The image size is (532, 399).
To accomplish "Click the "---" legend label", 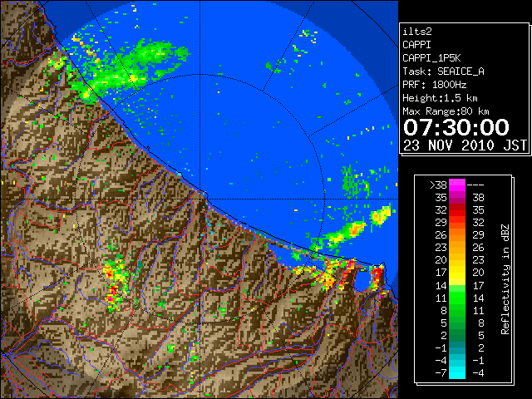I will pos(475,185).
